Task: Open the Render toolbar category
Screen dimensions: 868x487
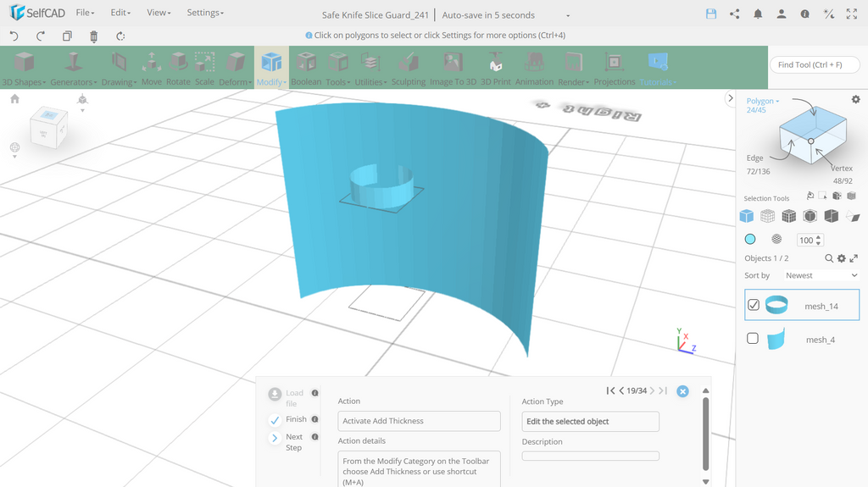Action: coord(574,69)
